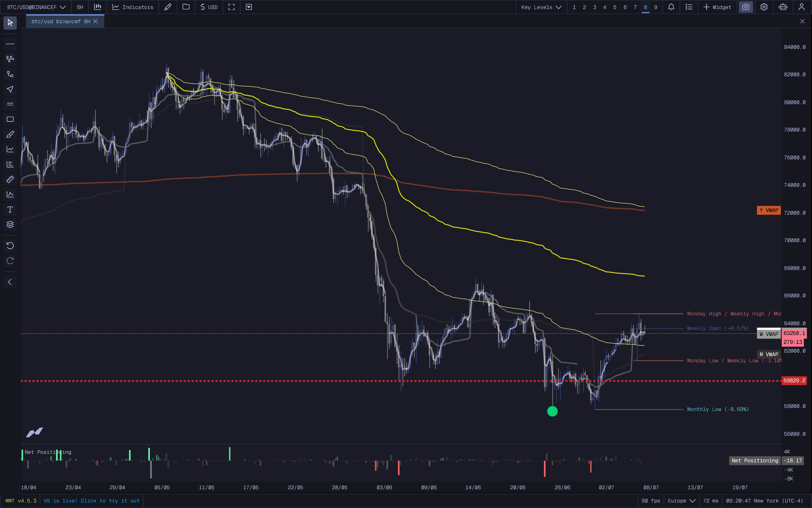This screenshot has width=812, height=508.
Task: Change the 6H timeframe selector
Action: pyautogui.click(x=80, y=7)
